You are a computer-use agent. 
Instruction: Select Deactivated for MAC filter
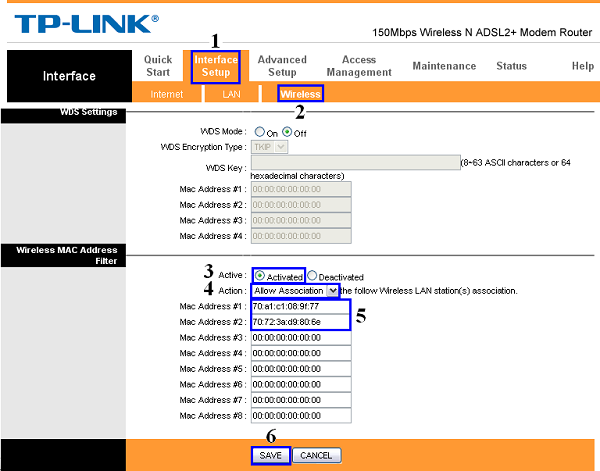tap(311, 276)
